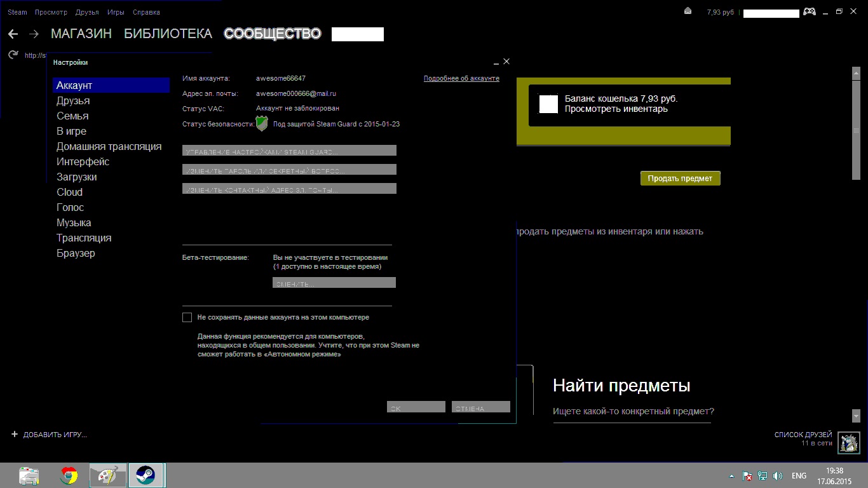
Task: Open the Игры menu
Action: pos(116,12)
